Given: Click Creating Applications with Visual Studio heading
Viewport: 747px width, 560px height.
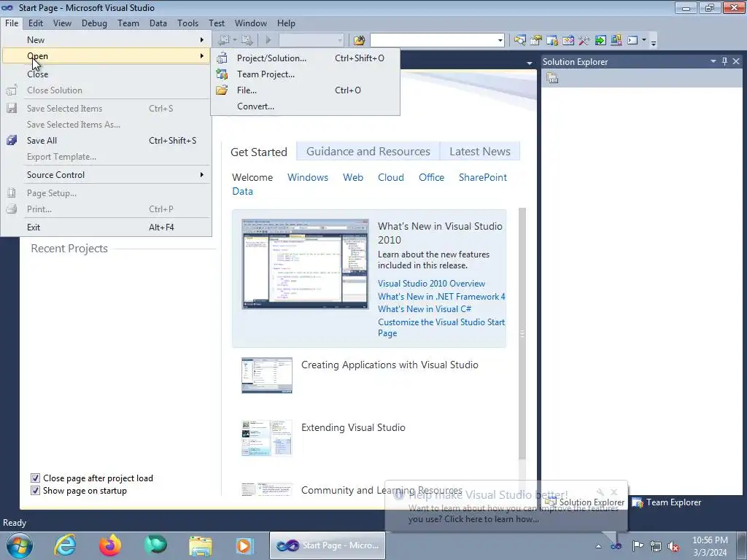Looking at the screenshot, I should (390, 365).
